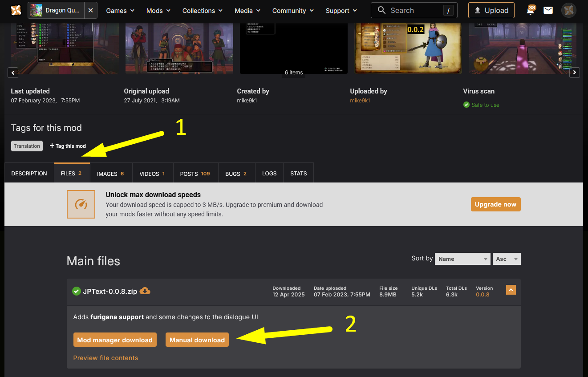This screenshot has width=588, height=377.
Task: Expand the Media menu
Action: click(x=247, y=11)
